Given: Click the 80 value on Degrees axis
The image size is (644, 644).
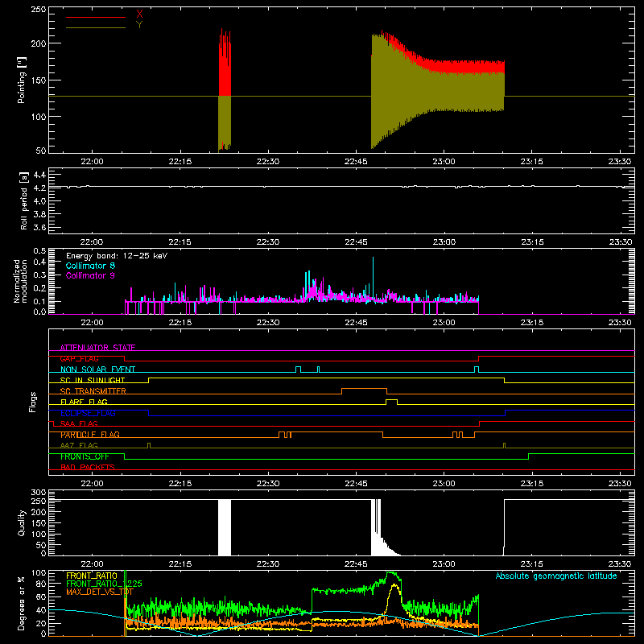Looking at the screenshot, I should pyautogui.click(x=41, y=584).
